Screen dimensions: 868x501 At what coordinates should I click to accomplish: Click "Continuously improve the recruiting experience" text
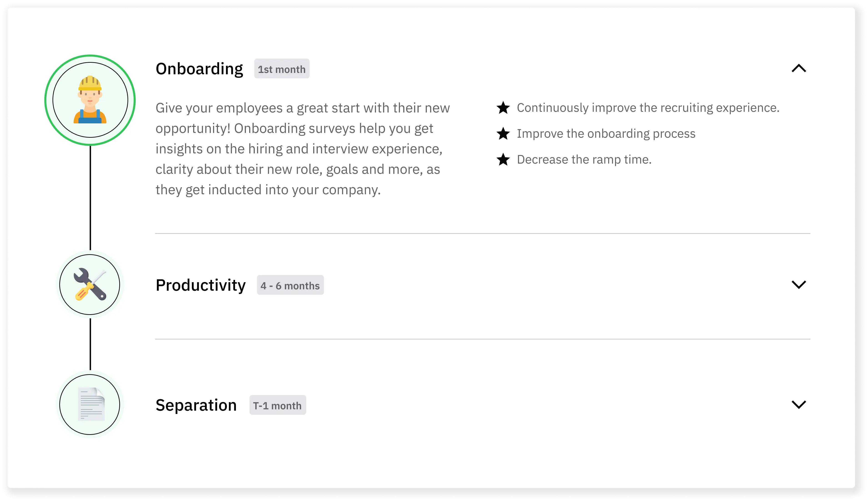tap(648, 108)
